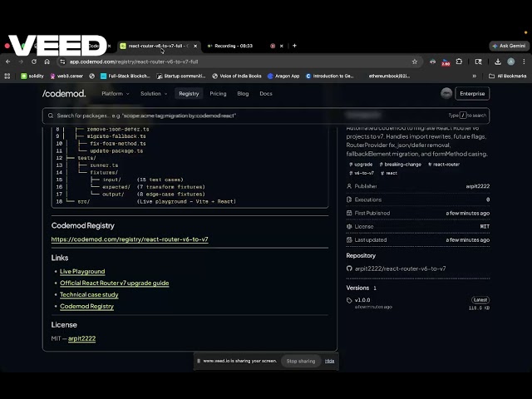Open the Live Playground link

coord(82,272)
